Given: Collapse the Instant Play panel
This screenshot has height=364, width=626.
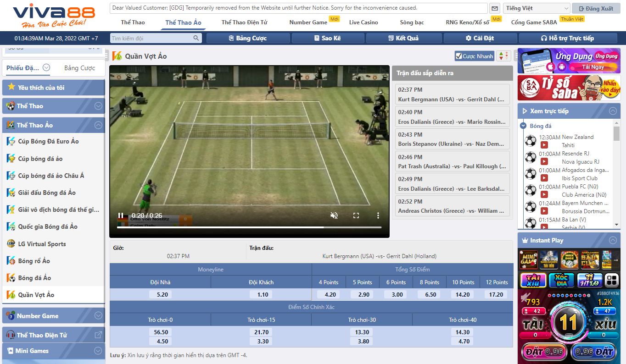Looking at the screenshot, I should [x=612, y=240].
